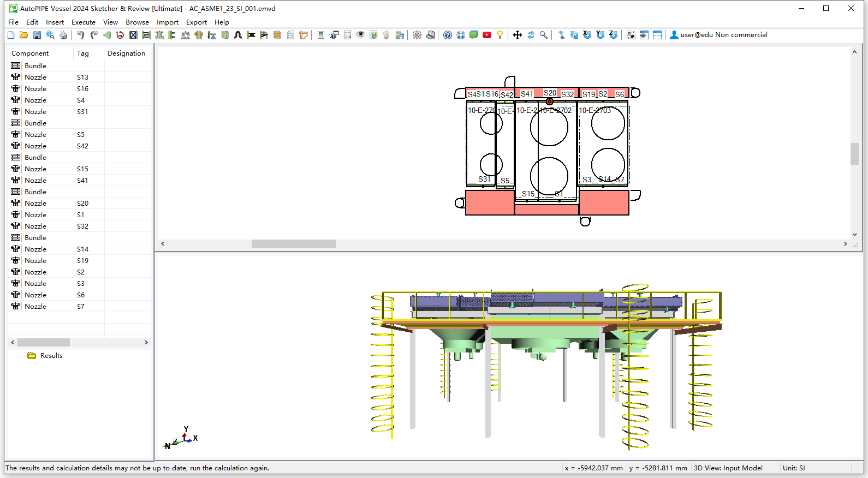Open the Import menu
The height and width of the screenshot is (478, 868).
[168, 22]
